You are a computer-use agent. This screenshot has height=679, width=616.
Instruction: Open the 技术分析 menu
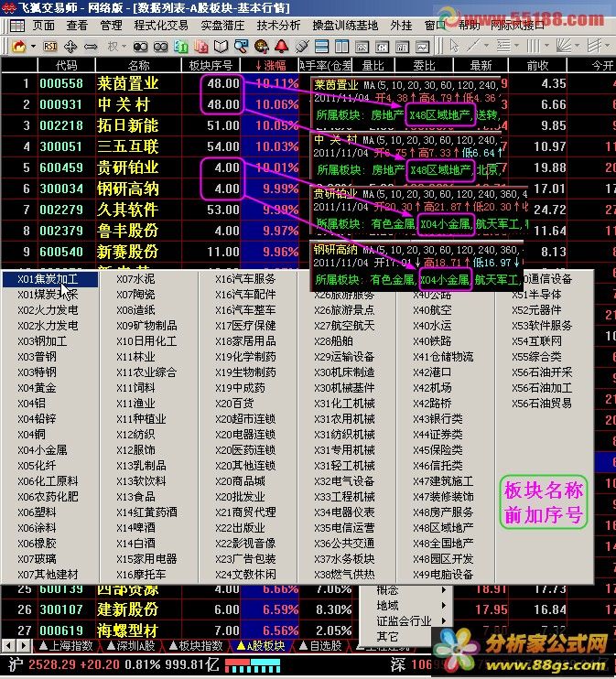[x=278, y=26]
